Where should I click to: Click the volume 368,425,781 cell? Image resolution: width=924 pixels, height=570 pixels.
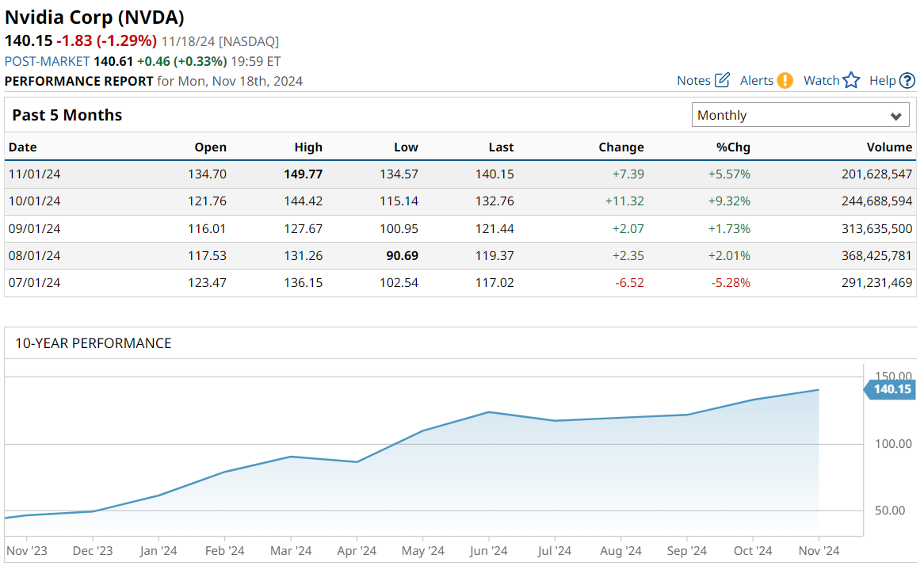click(877, 256)
